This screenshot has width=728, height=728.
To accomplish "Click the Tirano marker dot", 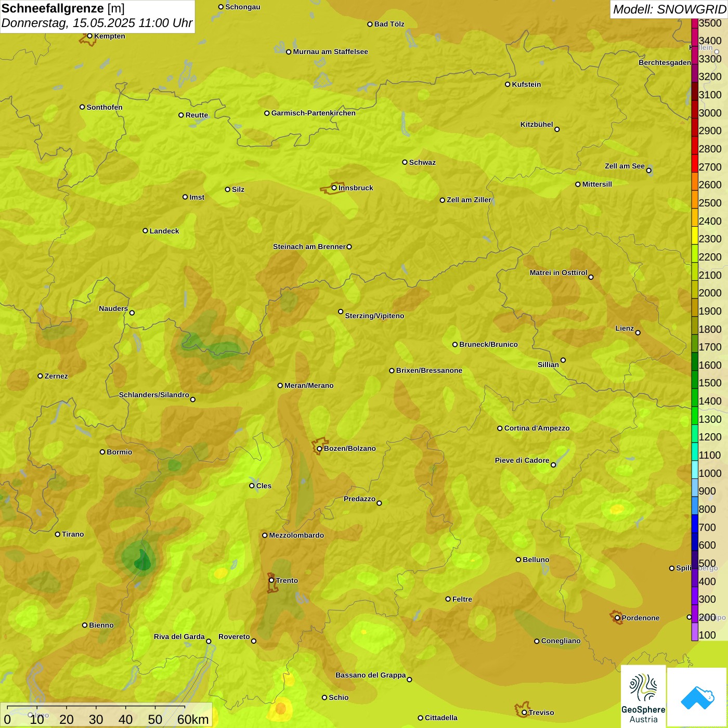I will [x=58, y=534].
